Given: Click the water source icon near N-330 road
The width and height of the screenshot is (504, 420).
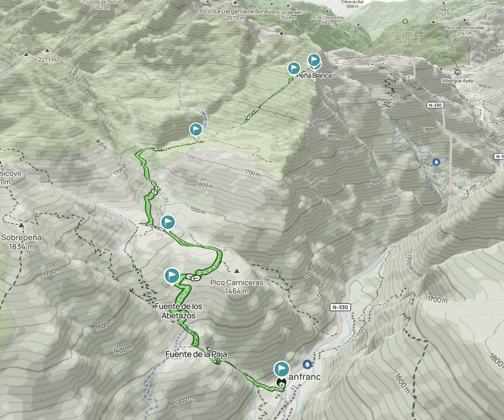Looking at the screenshot, I should tap(436, 162).
